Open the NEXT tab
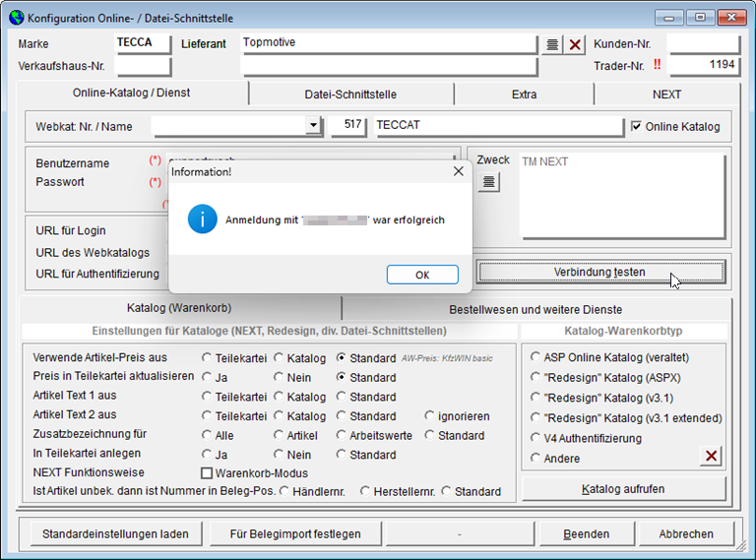 point(666,94)
